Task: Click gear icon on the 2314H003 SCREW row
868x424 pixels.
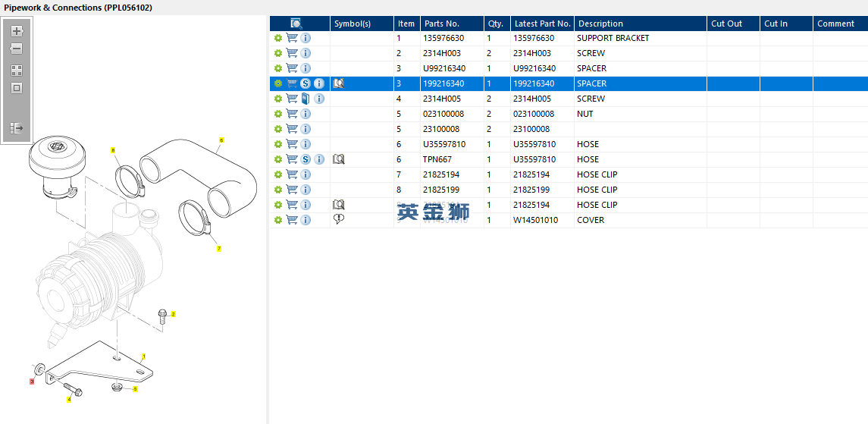Action: click(278, 53)
